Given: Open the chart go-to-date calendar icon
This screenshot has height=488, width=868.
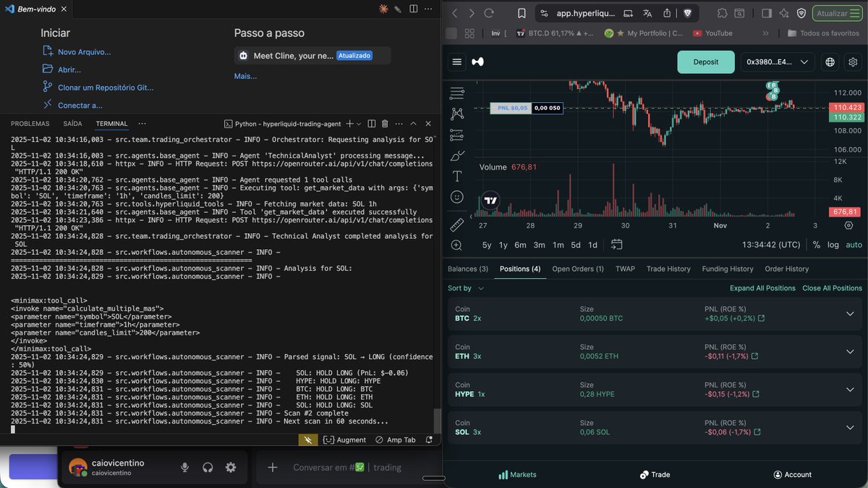Looking at the screenshot, I should 616,245.
